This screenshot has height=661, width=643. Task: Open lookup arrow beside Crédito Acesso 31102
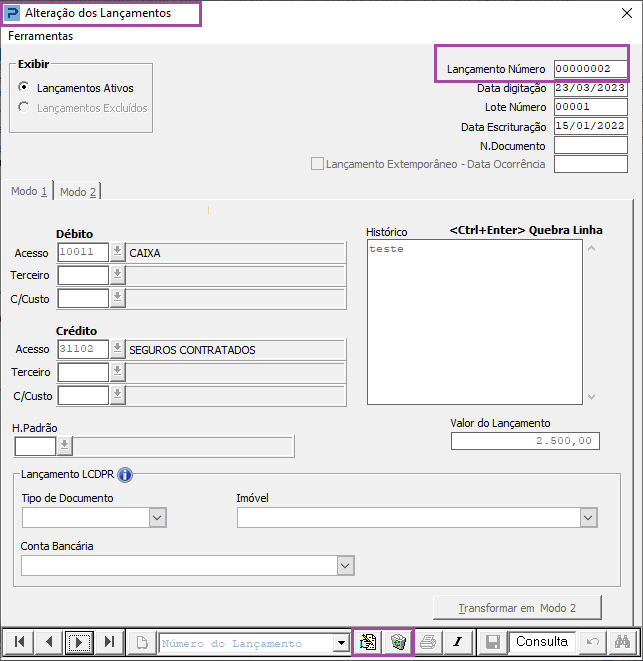click(118, 349)
